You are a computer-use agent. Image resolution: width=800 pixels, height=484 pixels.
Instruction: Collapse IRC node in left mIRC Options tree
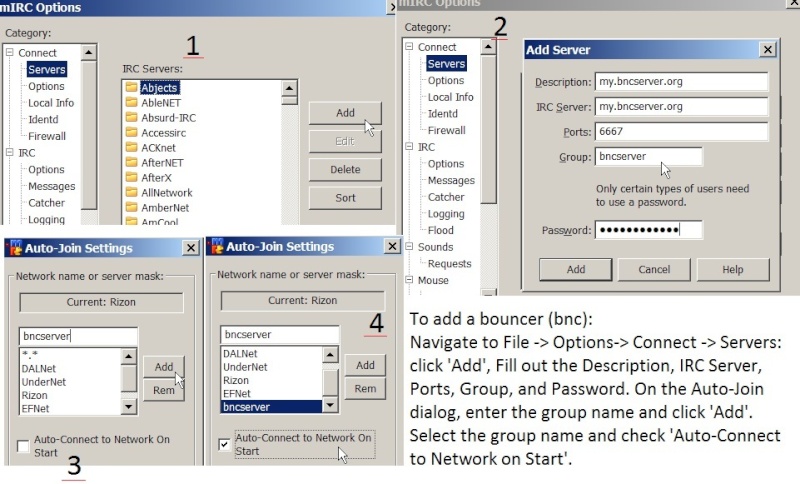pos(10,152)
